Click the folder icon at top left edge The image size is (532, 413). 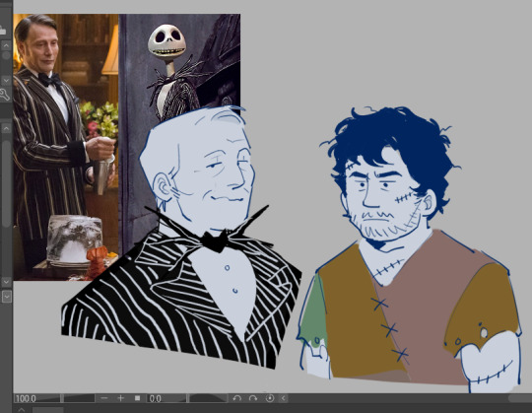[3, 30]
